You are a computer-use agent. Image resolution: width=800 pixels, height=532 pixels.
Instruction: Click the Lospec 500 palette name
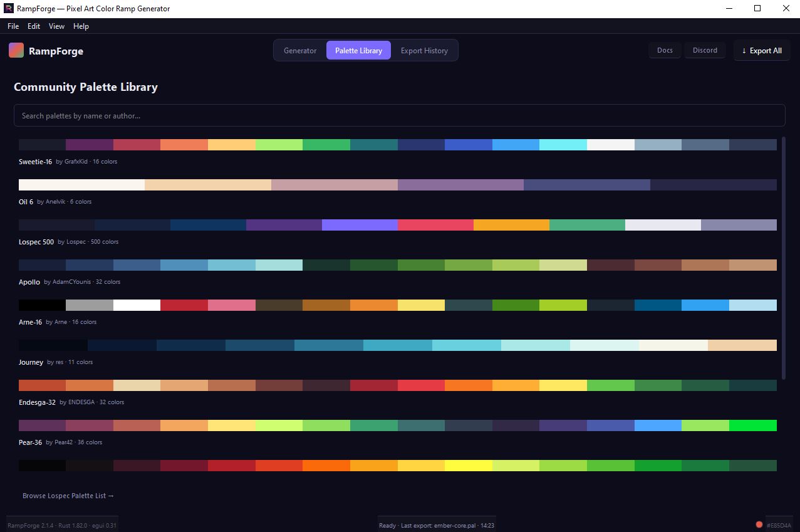(36, 242)
